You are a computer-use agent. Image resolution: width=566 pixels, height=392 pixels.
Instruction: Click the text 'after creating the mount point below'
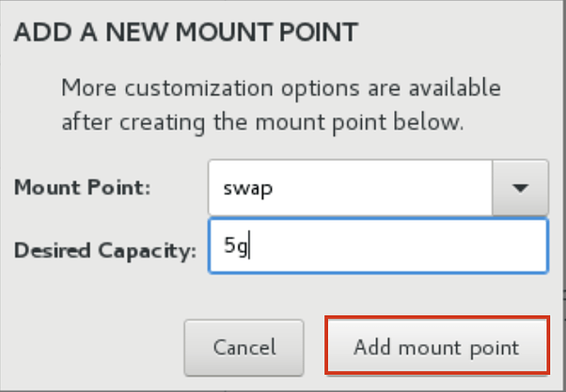262,123
